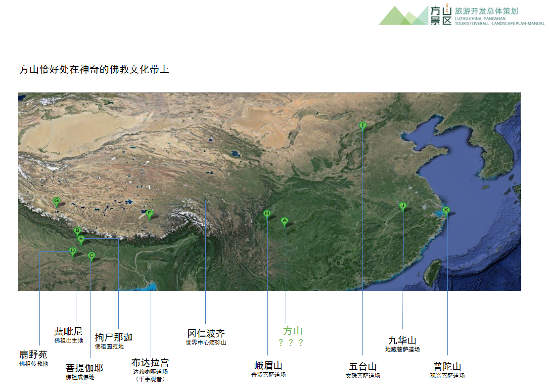Click map pin I in northern China
Viewport: 549px width, 392px height.
click(x=363, y=126)
